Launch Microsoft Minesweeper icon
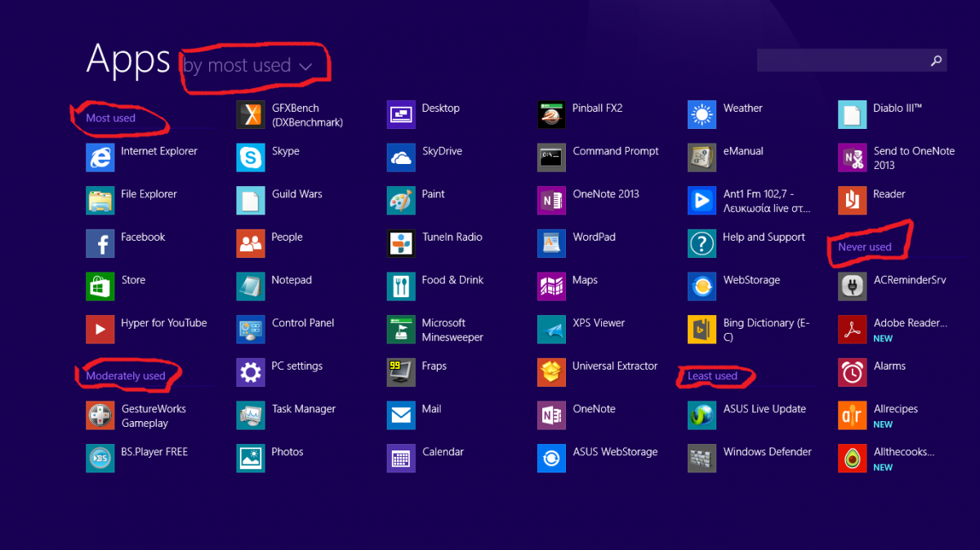This screenshot has width=980, height=550. 401,330
